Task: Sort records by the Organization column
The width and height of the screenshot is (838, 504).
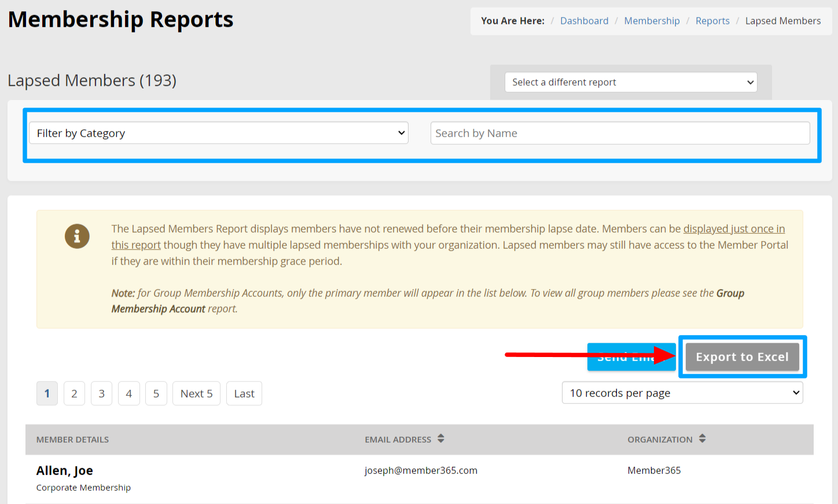Action: point(701,439)
